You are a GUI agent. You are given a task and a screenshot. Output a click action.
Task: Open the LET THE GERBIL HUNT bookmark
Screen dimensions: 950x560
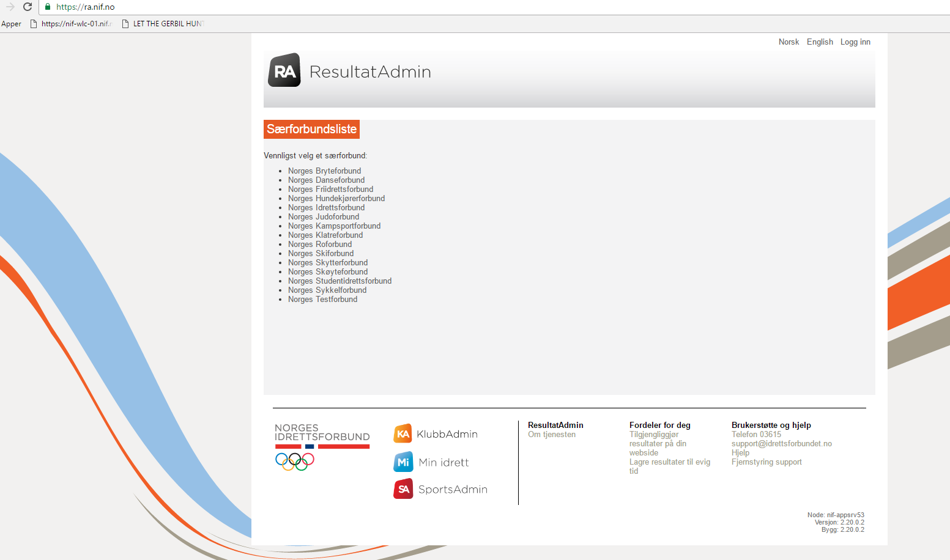[163, 24]
